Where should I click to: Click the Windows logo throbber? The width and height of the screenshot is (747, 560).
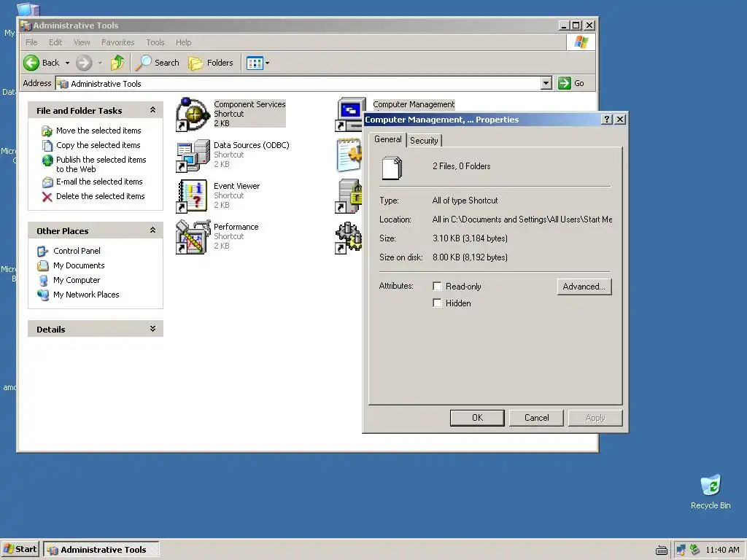(x=581, y=42)
